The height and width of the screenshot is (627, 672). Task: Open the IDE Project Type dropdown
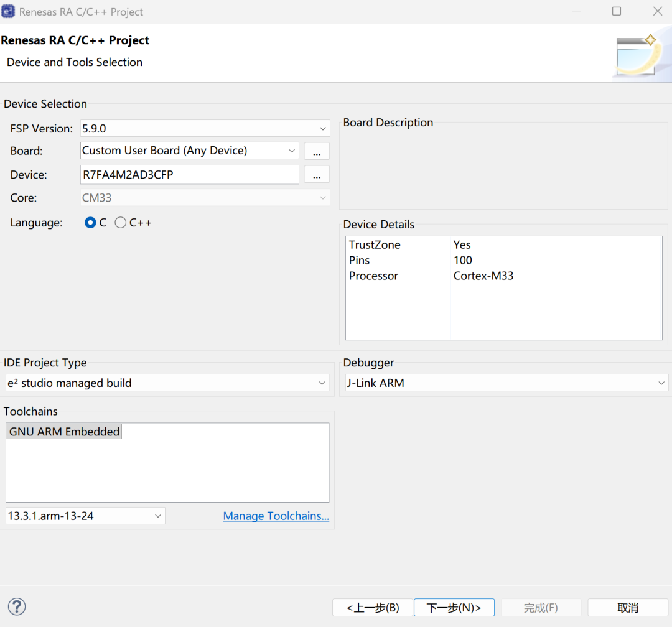(x=167, y=383)
